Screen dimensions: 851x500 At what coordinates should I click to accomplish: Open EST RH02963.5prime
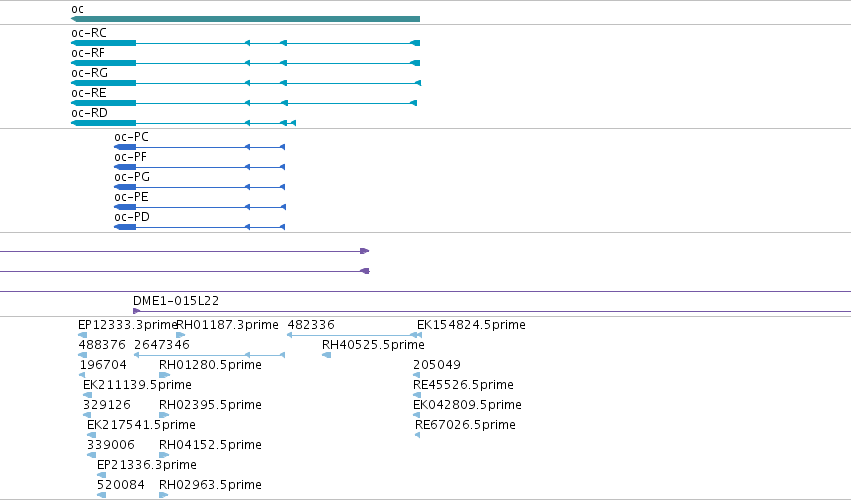[210, 485]
